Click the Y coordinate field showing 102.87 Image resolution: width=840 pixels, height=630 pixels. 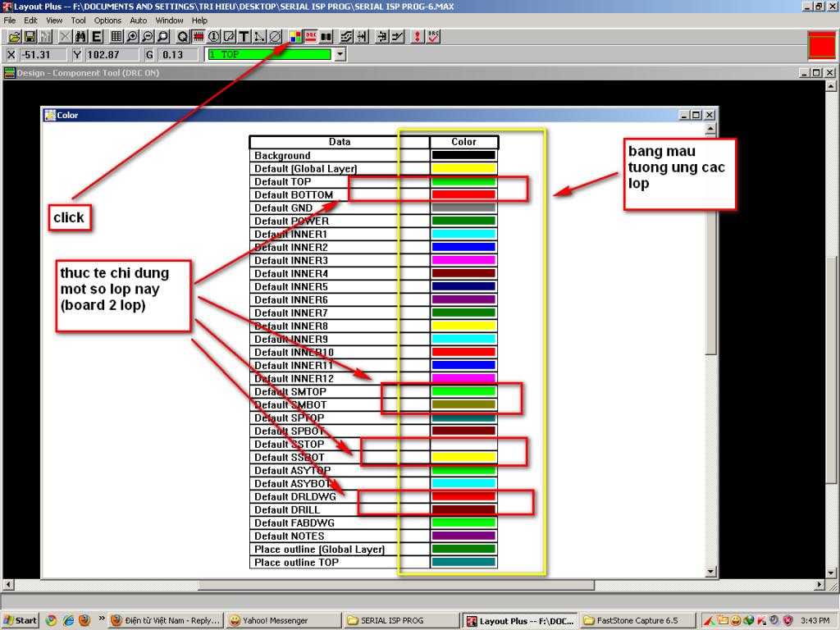[112, 55]
